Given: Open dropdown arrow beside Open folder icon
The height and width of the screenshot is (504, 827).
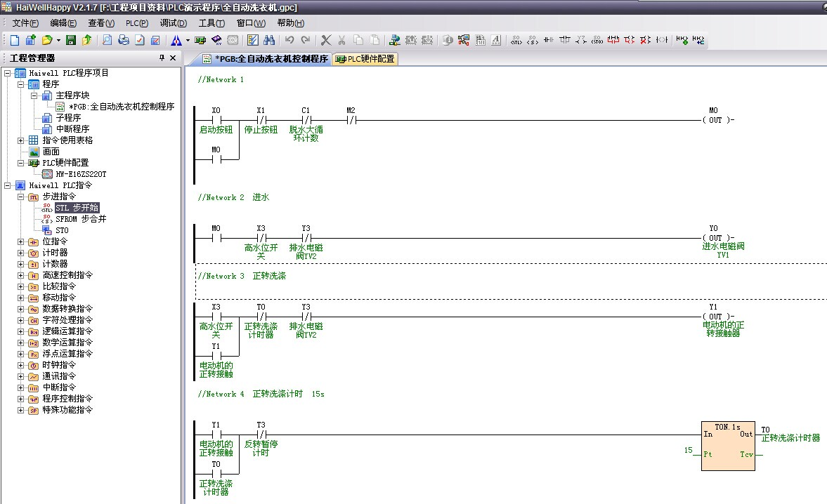Looking at the screenshot, I should (58, 40).
